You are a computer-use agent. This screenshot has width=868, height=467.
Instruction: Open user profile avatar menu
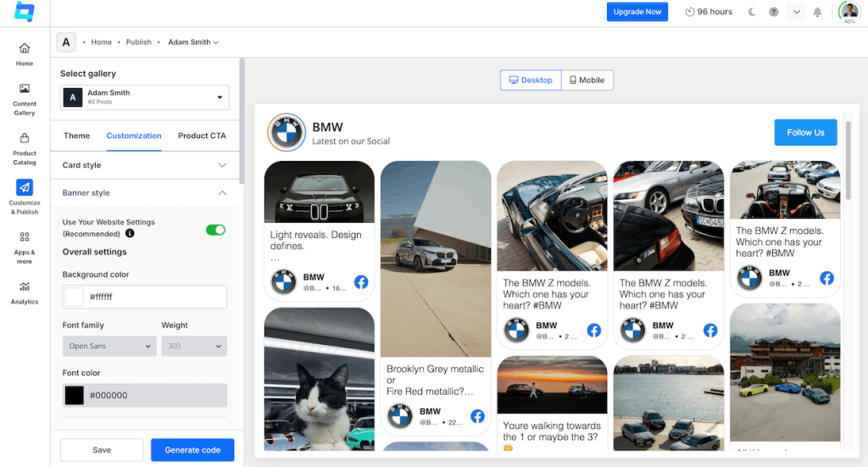849,12
